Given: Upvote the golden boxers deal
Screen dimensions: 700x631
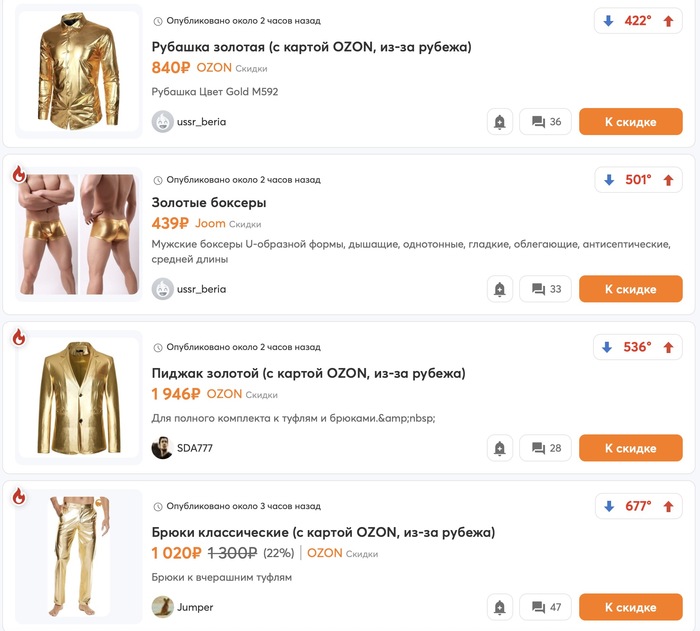Looking at the screenshot, I should pos(668,180).
